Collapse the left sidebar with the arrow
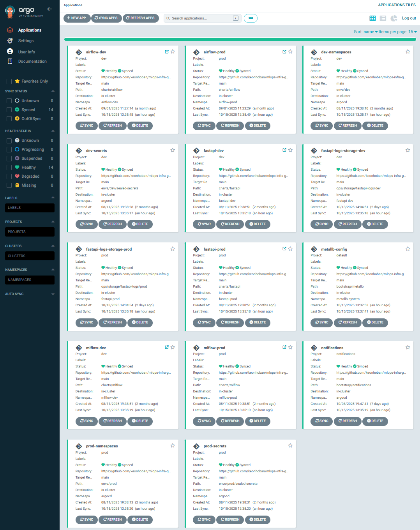 49,9
